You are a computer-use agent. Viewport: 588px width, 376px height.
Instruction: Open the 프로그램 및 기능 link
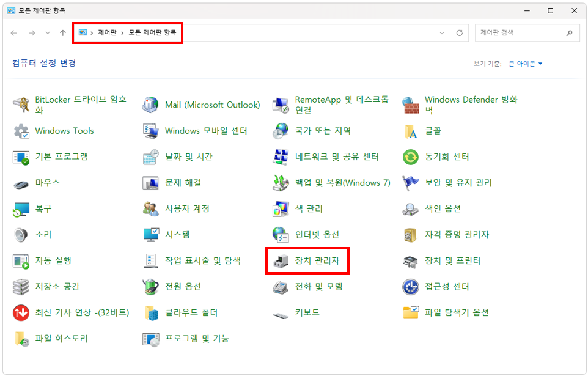(x=197, y=339)
